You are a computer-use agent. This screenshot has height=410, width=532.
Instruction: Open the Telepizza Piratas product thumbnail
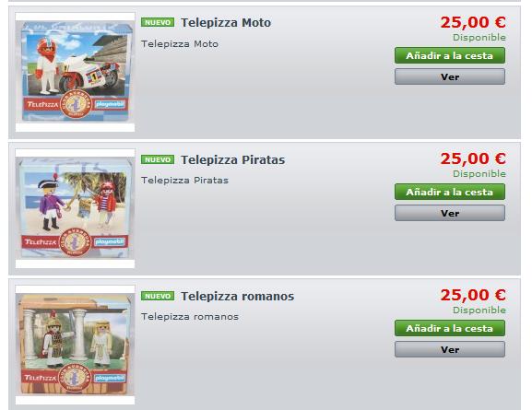pos(75,208)
